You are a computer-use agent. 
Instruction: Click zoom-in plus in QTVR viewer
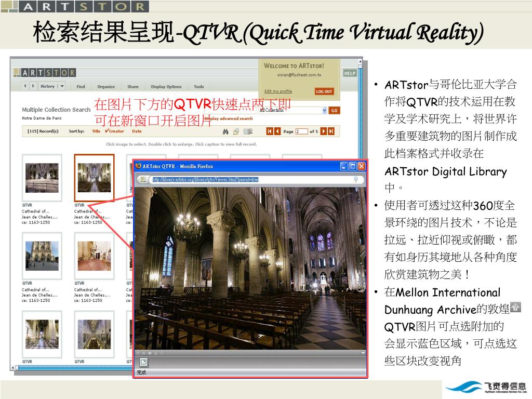point(149,353)
